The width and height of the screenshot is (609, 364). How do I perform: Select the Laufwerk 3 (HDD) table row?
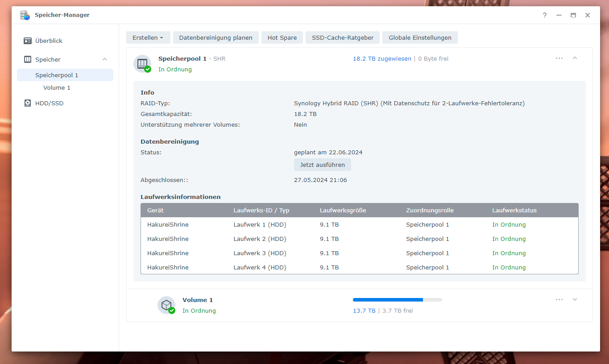[359, 253]
